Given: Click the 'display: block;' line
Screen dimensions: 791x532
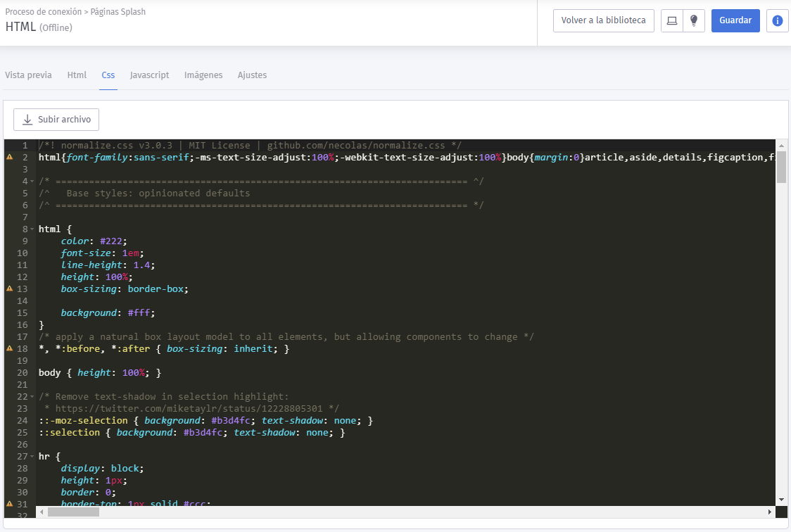Looking at the screenshot, I should (x=103, y=469).
